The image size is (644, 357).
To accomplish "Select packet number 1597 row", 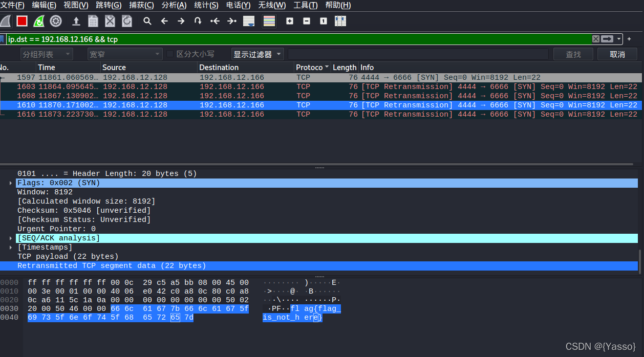I will 321,78.
